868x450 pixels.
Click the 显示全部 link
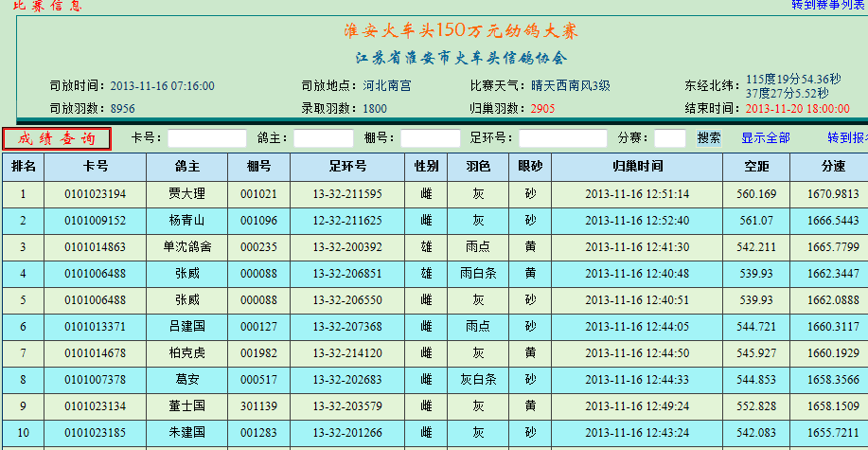(765, 138)
